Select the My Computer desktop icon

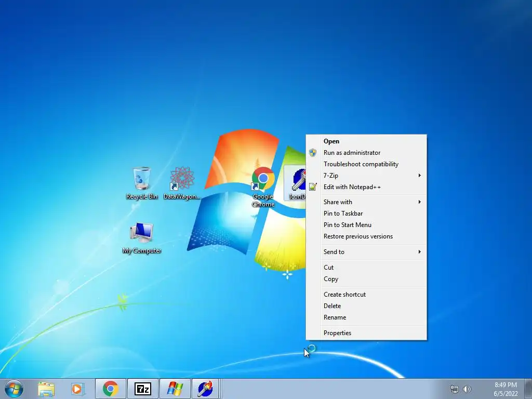pos(141,238)
